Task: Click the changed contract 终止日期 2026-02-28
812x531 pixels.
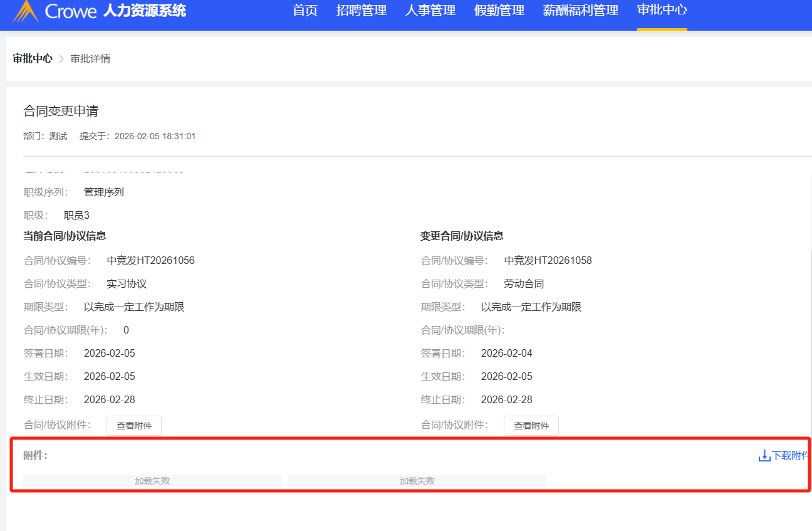Action: [x=507, y=400]
